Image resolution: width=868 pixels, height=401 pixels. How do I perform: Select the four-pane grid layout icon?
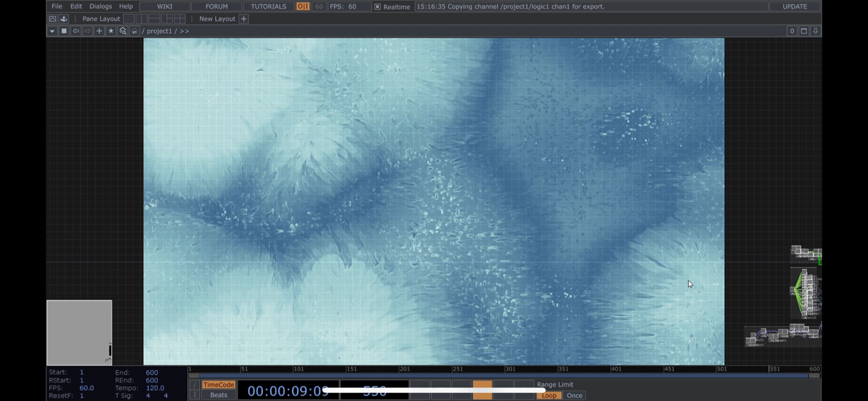click(180, 19)
